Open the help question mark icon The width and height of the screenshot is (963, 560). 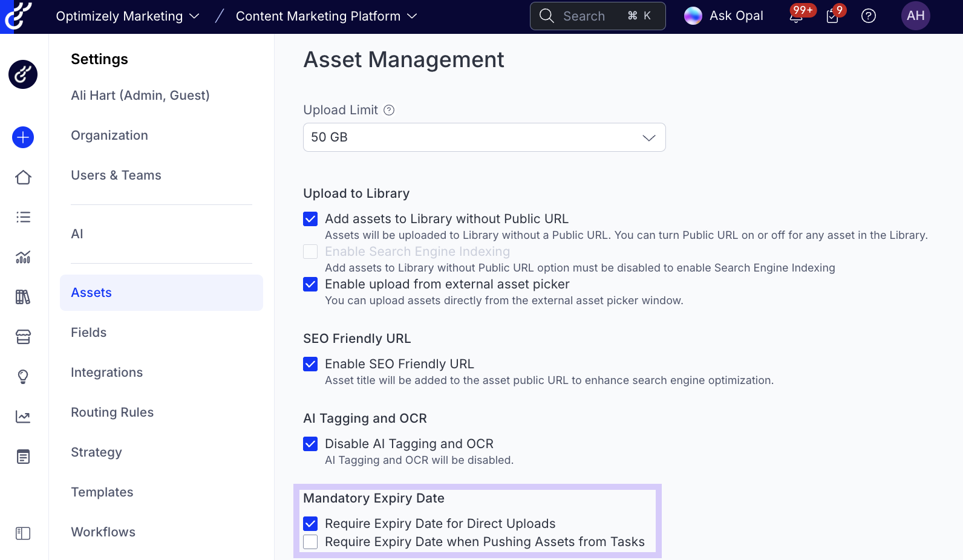pos(868,16)
